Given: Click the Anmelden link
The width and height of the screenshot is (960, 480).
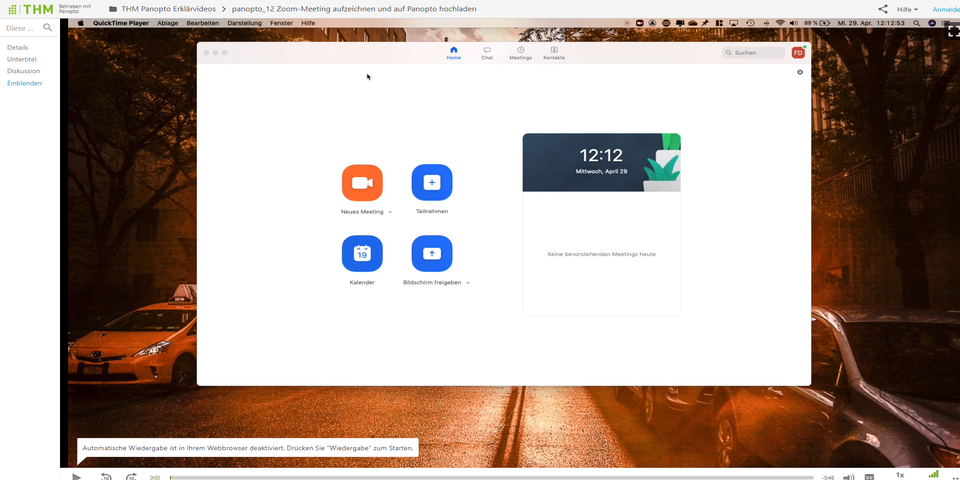Looking at the screenshot, I should click(x=946, y=9).
